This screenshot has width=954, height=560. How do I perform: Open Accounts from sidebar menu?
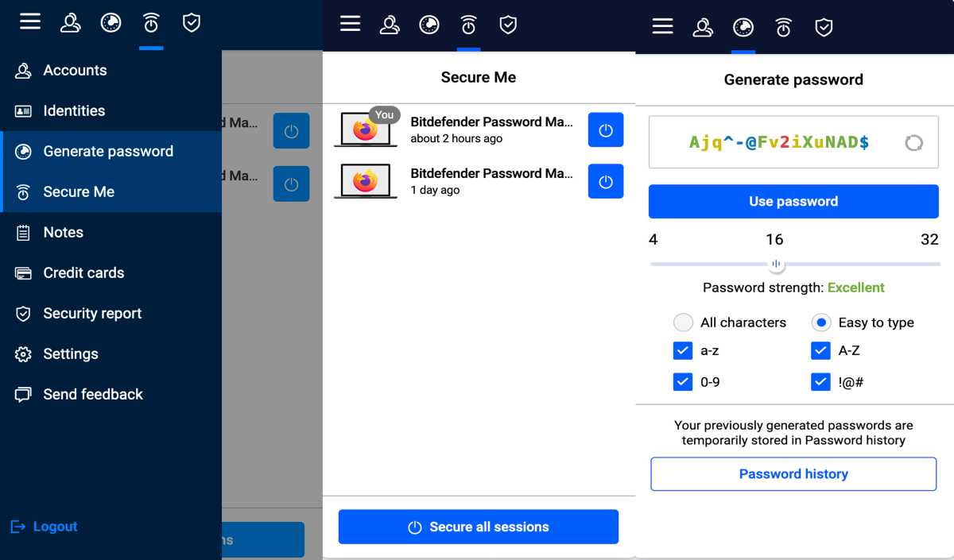(111, 70)
